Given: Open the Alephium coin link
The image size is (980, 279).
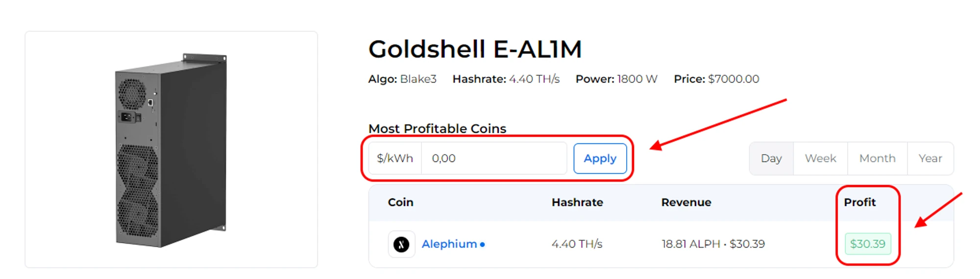Looking at the screenshot, I should pyautogui.click(x=449, y=244).
